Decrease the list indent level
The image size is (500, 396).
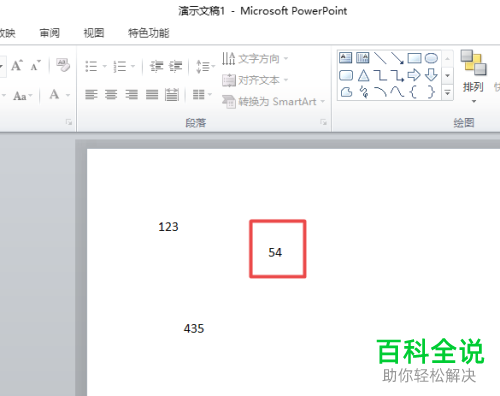pyautogui.click(x=156, y=66)
